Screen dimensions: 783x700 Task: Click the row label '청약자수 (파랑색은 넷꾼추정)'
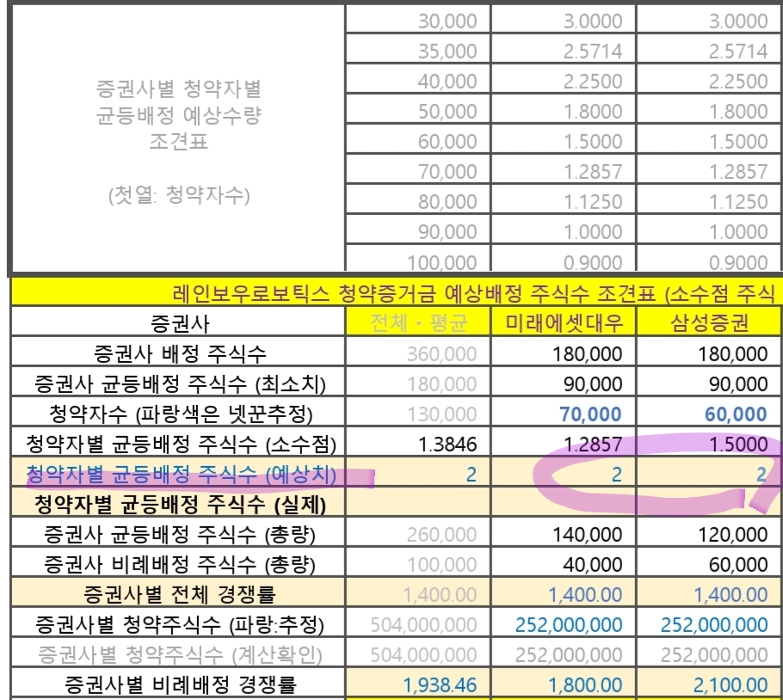[x=178, y=412]
